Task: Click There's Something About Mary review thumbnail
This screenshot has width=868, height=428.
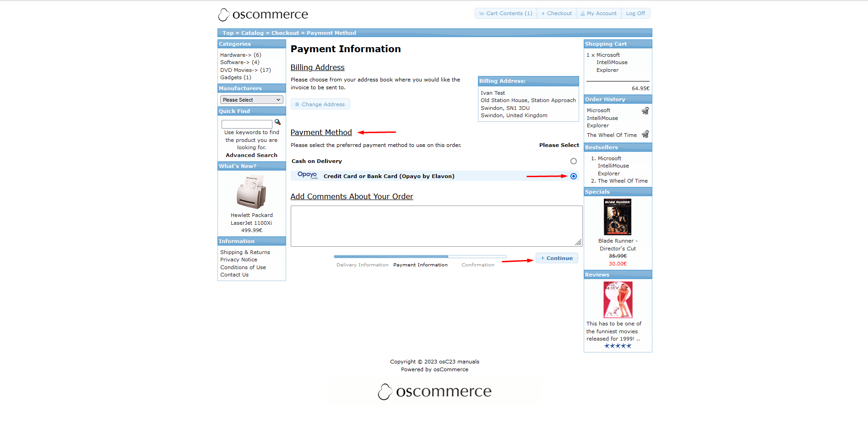Action: tap(618, 300)
